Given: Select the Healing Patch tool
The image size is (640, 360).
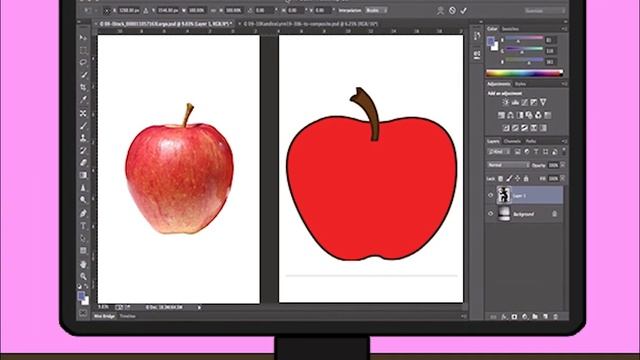Looking at the screenshot, I should tap(83, 113).
